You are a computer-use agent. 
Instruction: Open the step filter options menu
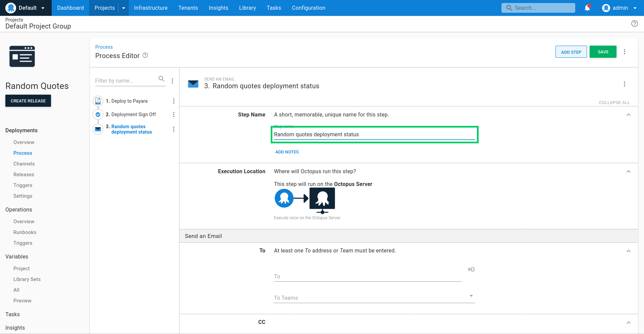(172, 81)
